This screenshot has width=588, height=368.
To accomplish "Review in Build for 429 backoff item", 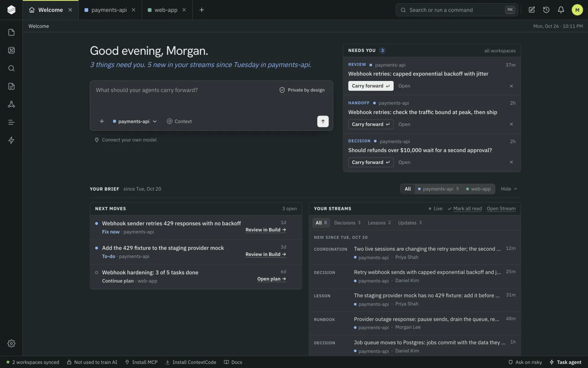I will [x=266, y=230].
